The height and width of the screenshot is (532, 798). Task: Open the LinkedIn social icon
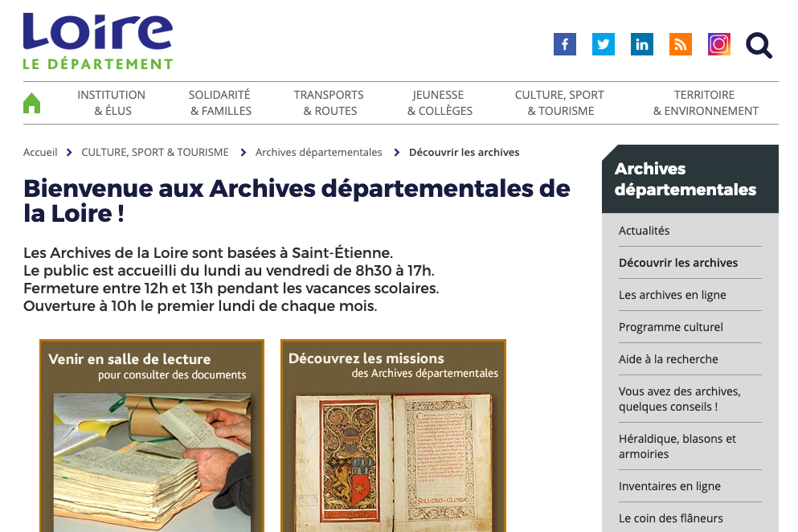pos(642,44)
